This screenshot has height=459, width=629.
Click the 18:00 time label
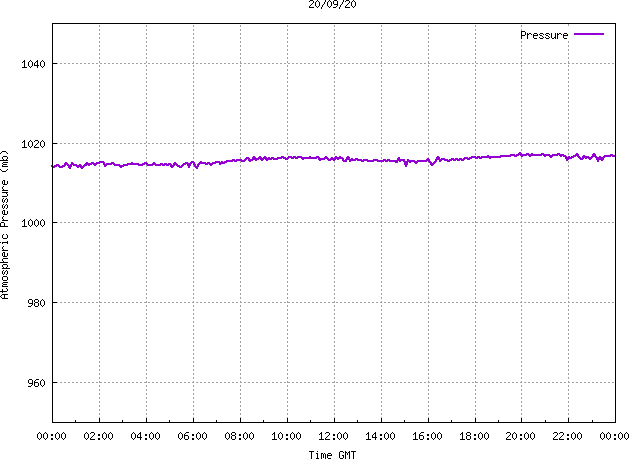474,436
